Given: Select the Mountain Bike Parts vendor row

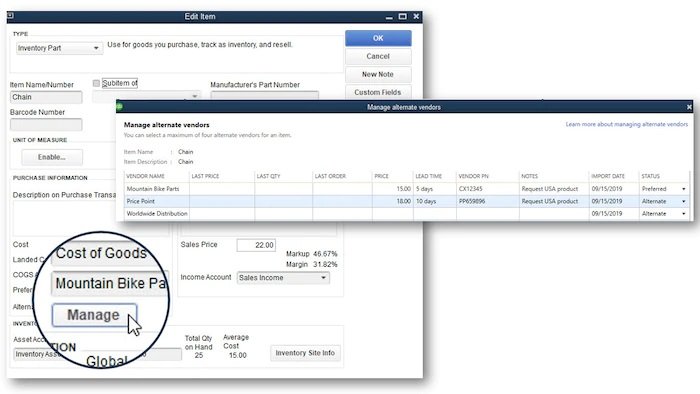Looking at the screenshot, I should point(407,189).
